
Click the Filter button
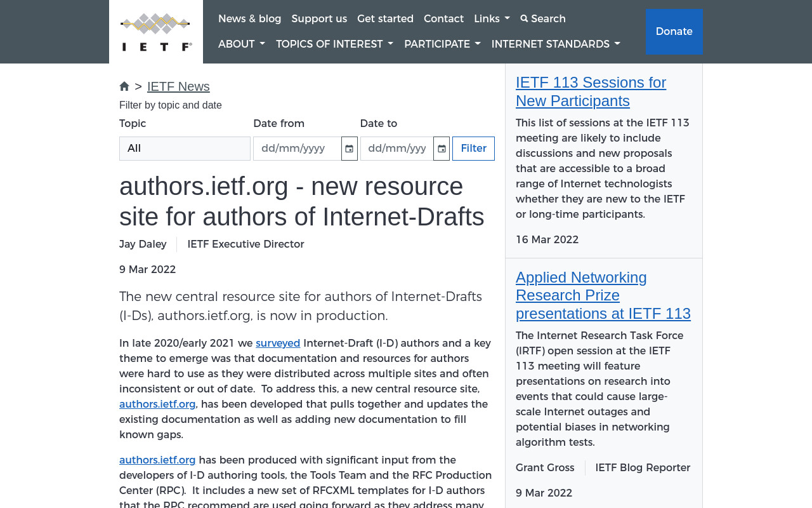coord(473,149)
